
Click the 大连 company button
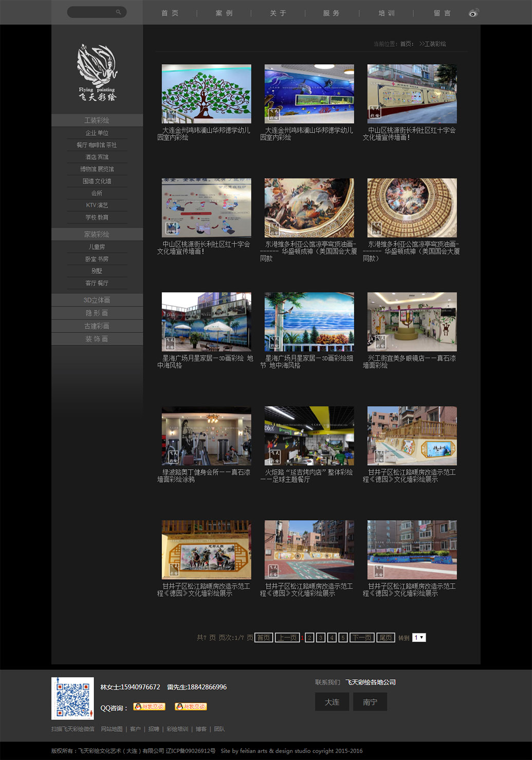(332, 702)
